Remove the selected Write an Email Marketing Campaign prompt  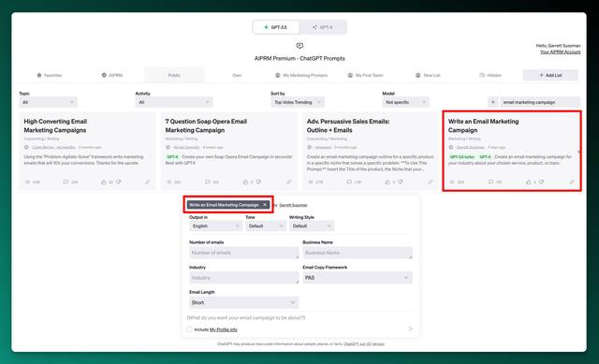[x=265, y=205]
